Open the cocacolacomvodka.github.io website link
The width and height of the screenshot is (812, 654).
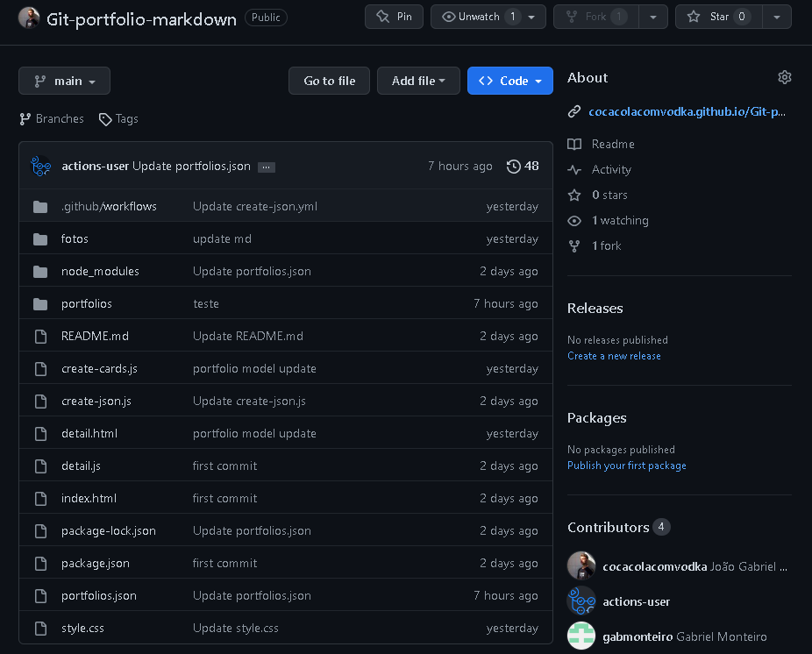coord(687,111)
